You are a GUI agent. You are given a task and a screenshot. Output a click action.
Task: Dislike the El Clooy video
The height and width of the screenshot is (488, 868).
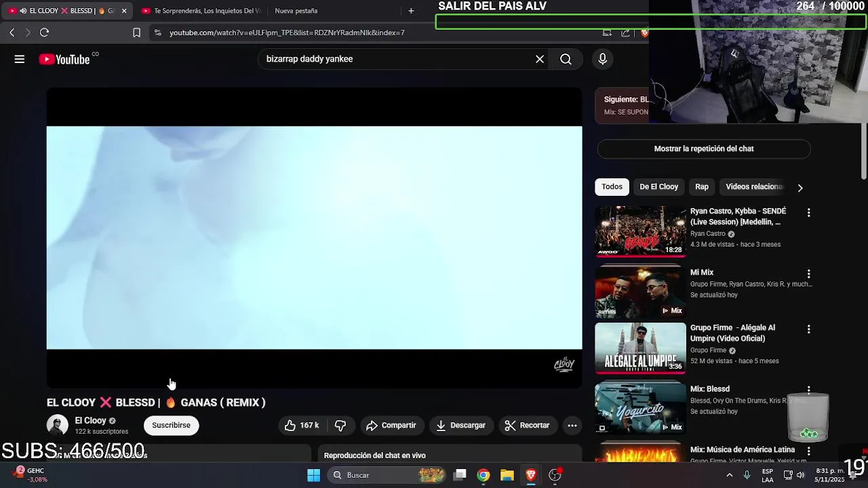pyautogui.click(x=340, y=426)
